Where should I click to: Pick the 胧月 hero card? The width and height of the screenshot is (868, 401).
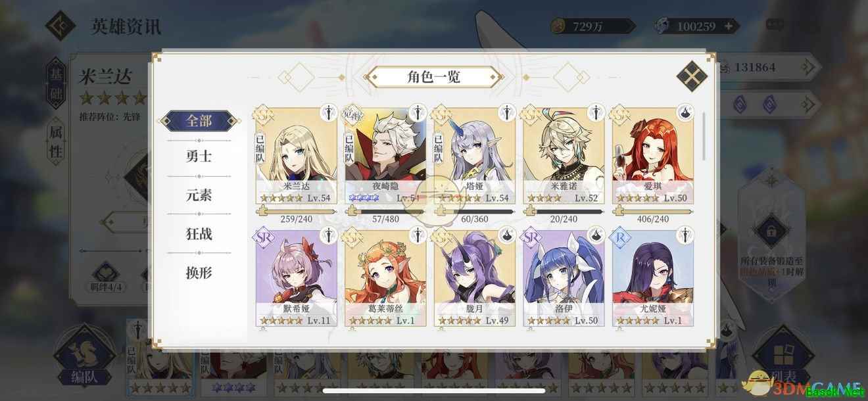(x=475, y=278)
